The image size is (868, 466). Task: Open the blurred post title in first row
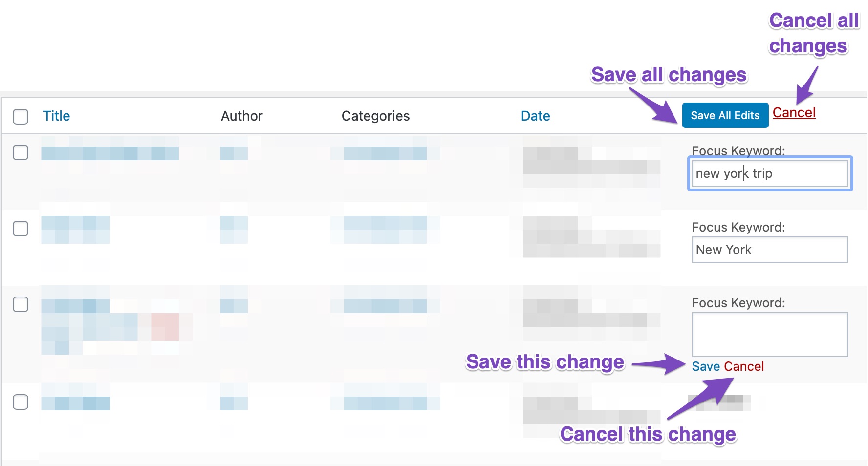(x=110, y=153)
